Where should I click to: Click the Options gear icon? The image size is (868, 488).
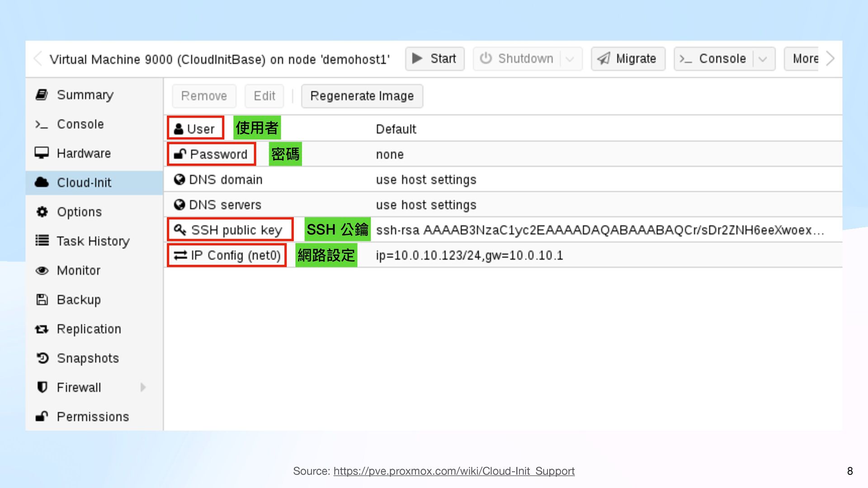coord(42,212)
